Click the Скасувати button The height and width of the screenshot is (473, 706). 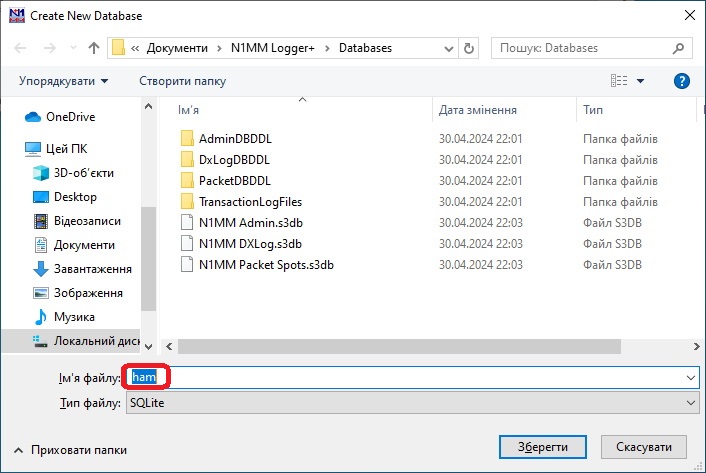(x=644, y=447)
